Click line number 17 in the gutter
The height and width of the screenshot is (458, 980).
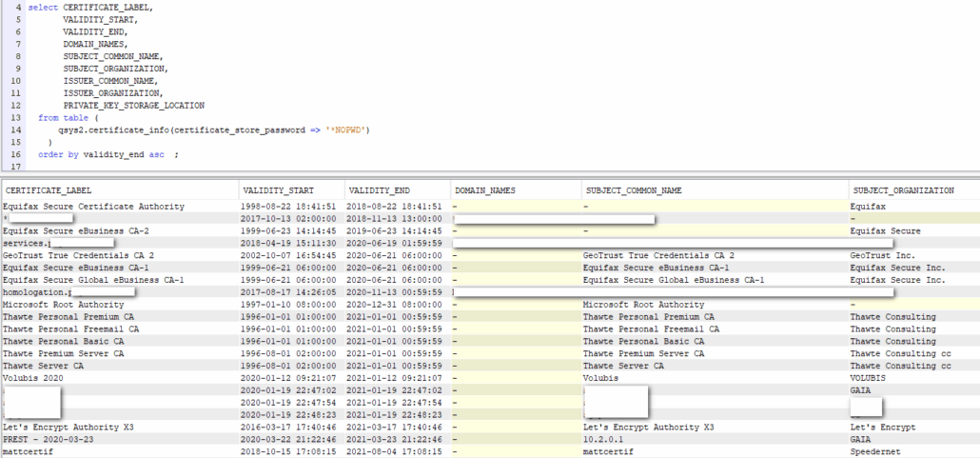(x=15, y=167)
